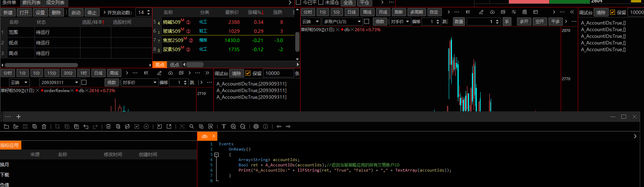
Task: Open the 对手价 dropdown in lower-left panel
Action: pos(140,82)
